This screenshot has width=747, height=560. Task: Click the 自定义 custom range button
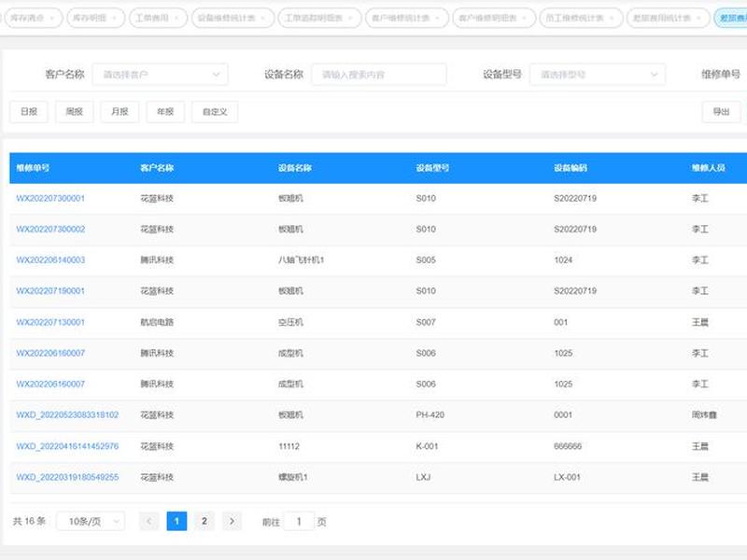click(x=215, y=111)
